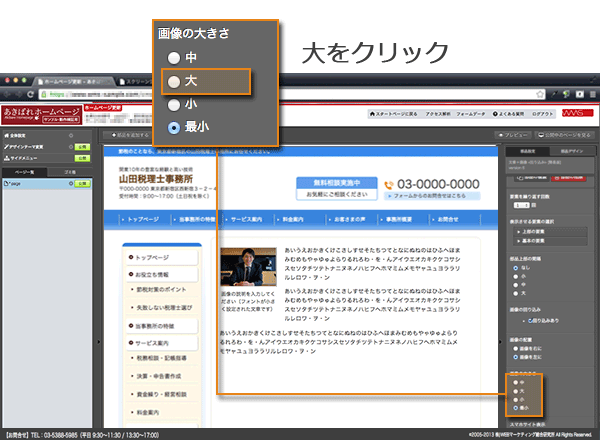Switch to the 部品デザイン tab
This screenshot has height=440, width=600.
click(x=573, y=150)
